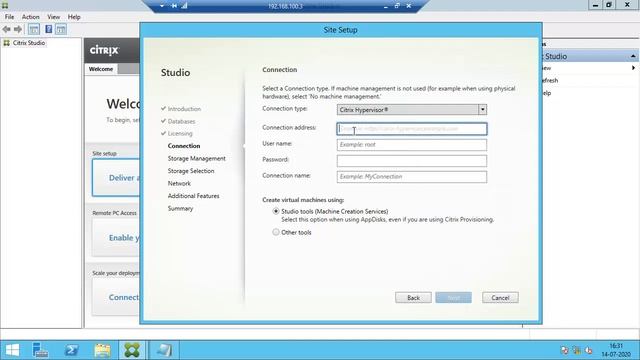
Task: Select the Citrix Studio tree node icon
Action: click(7, 43)
